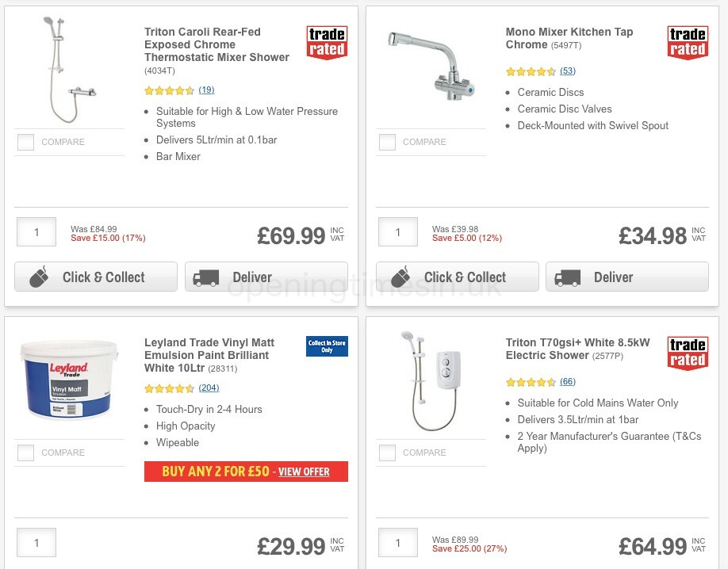The height and width of the screenshot is (569, 728).
Task: Click the Click & Collect button for Mono Mixer tap
Action: click(x=457, y=277)
